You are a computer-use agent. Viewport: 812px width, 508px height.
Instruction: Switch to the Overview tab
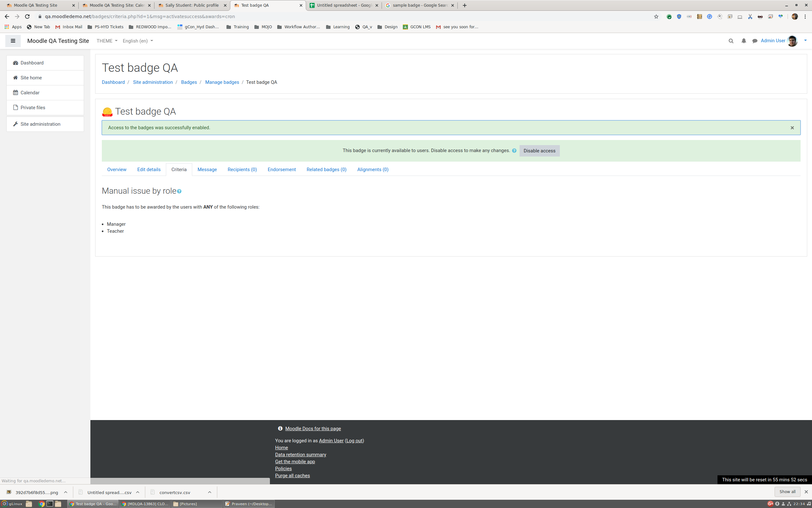click(117, 169)
